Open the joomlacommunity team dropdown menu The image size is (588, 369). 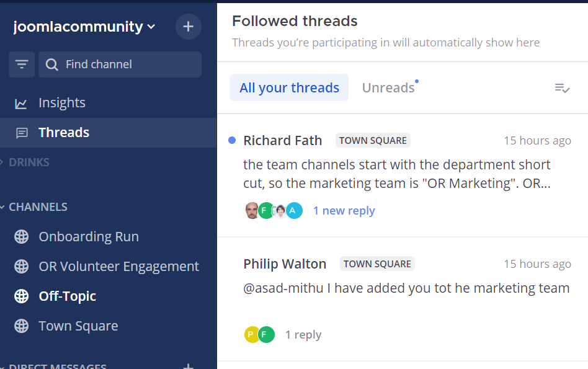coord(84,27)
